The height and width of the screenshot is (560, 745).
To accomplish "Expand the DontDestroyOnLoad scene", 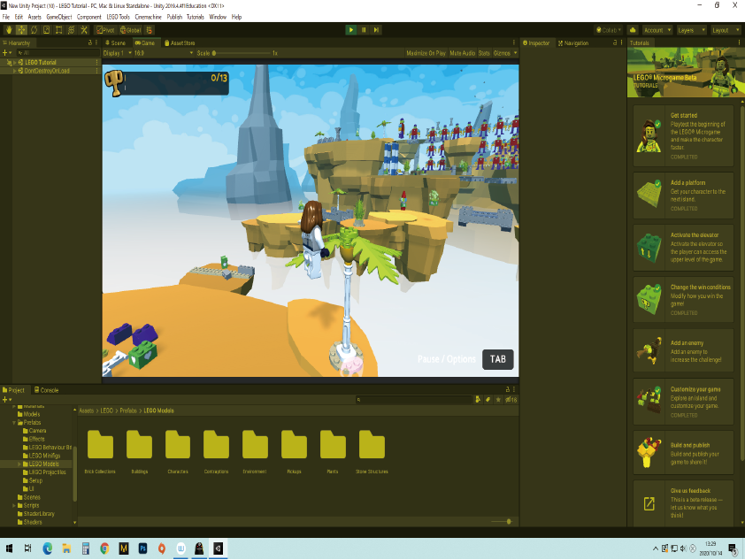I will [14, 71].
